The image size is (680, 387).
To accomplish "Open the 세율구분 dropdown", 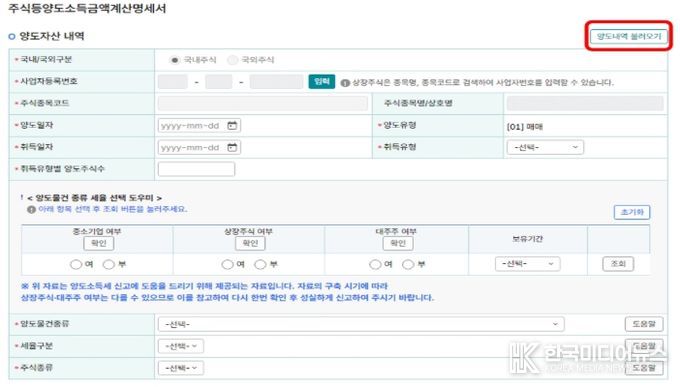I will pyautogui.click(x=181, y=346).
